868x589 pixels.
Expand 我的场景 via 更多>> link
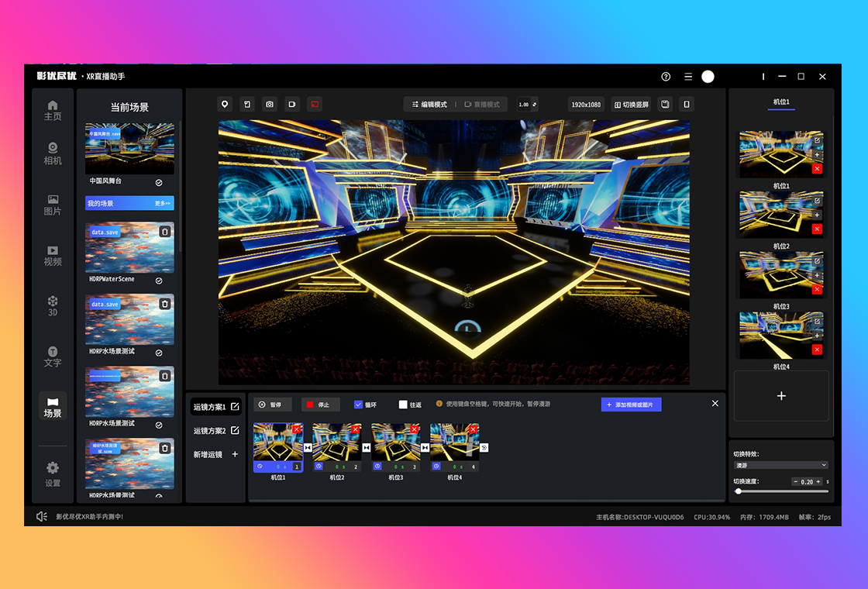tap(162, 203)
